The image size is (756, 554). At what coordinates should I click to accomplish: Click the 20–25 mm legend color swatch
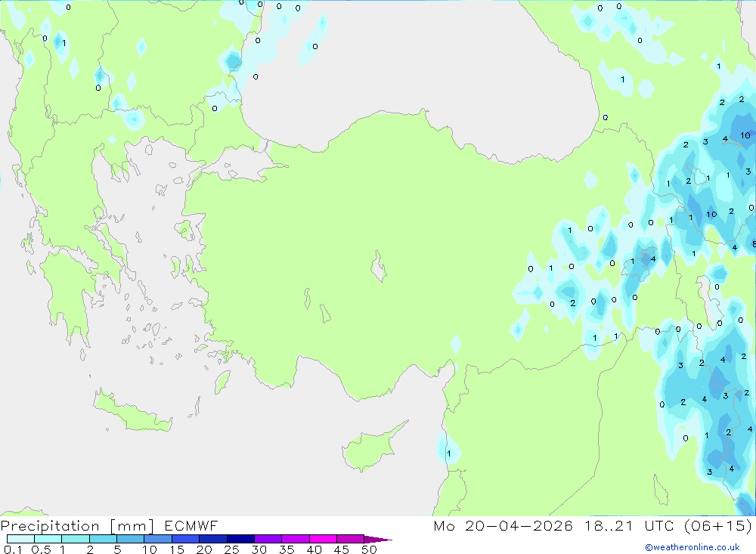(x=212, y=539)
